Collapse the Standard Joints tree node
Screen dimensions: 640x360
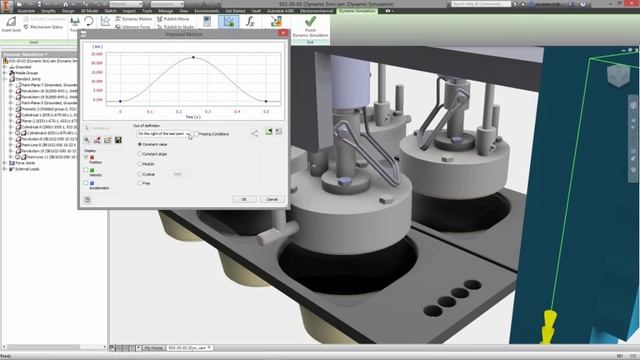[5, 79]
